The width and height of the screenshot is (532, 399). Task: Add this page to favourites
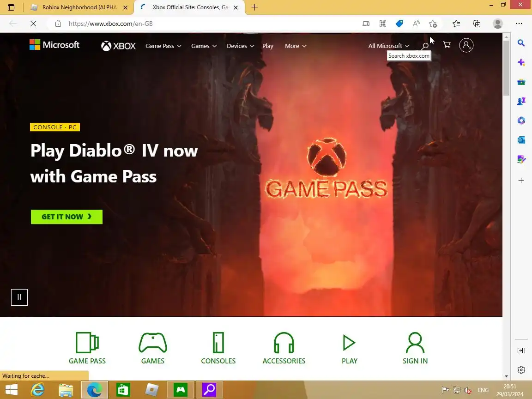(x=433, y=24)
